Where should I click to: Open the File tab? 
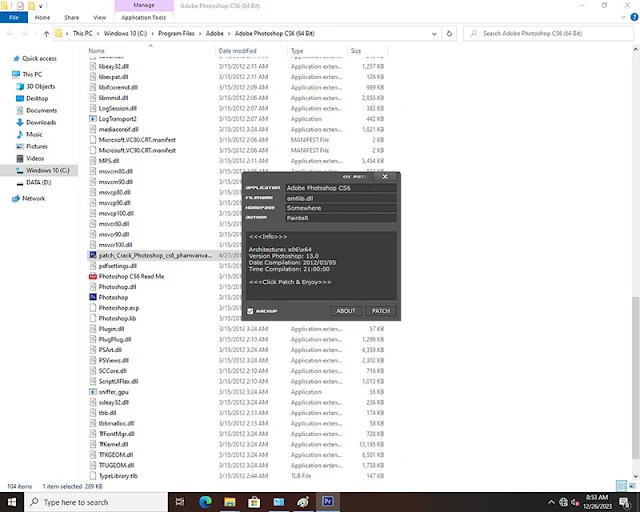(x=14, y=18)
